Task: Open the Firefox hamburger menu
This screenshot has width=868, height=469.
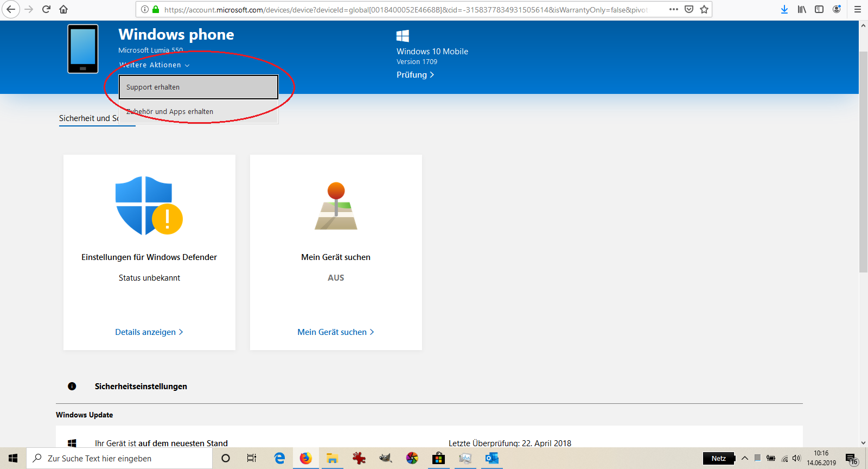Action: pyautogui.click(x=858, y=9)
